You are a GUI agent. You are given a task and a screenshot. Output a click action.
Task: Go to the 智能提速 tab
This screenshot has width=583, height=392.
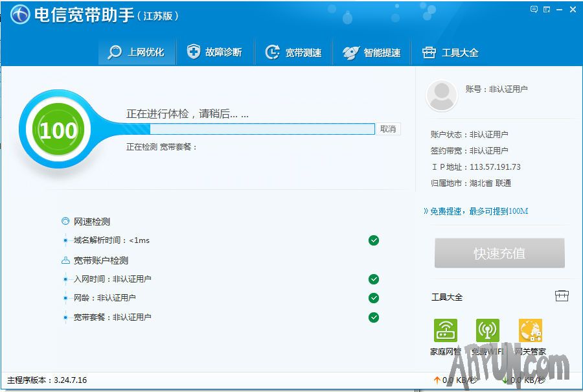[371, 52]
